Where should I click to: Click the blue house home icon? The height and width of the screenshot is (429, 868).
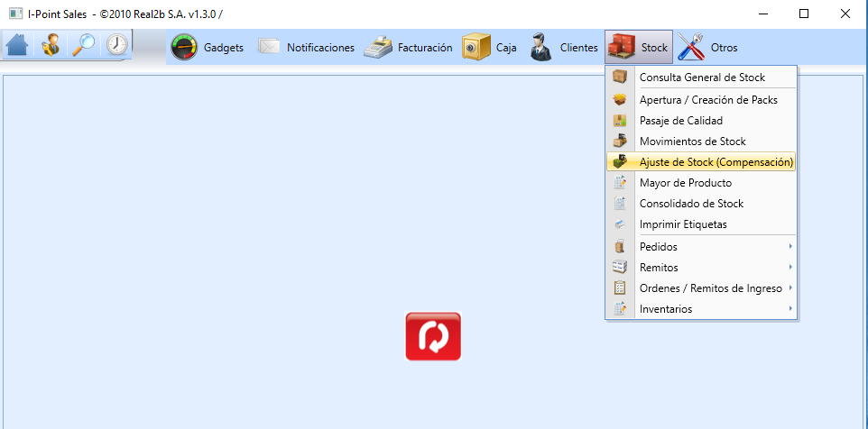(18, 45)
